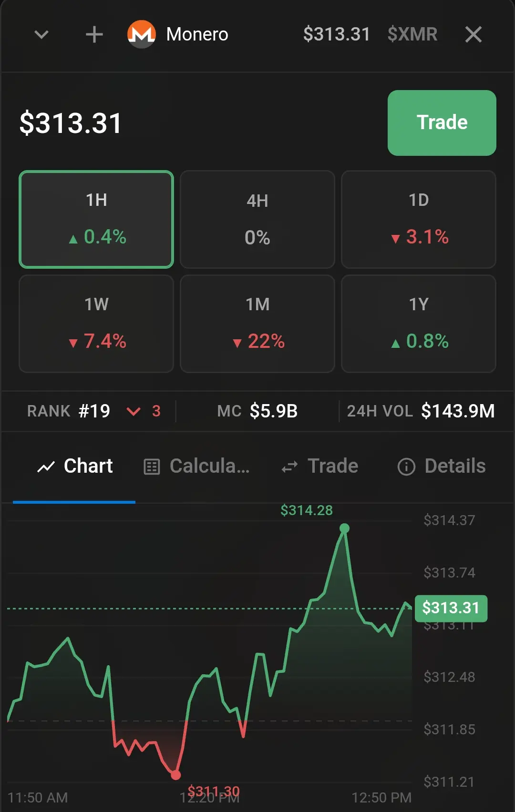The height and width of the screenshot is (812, 515).
Task: Add coin with the plus icon
Action: (94, 34)
